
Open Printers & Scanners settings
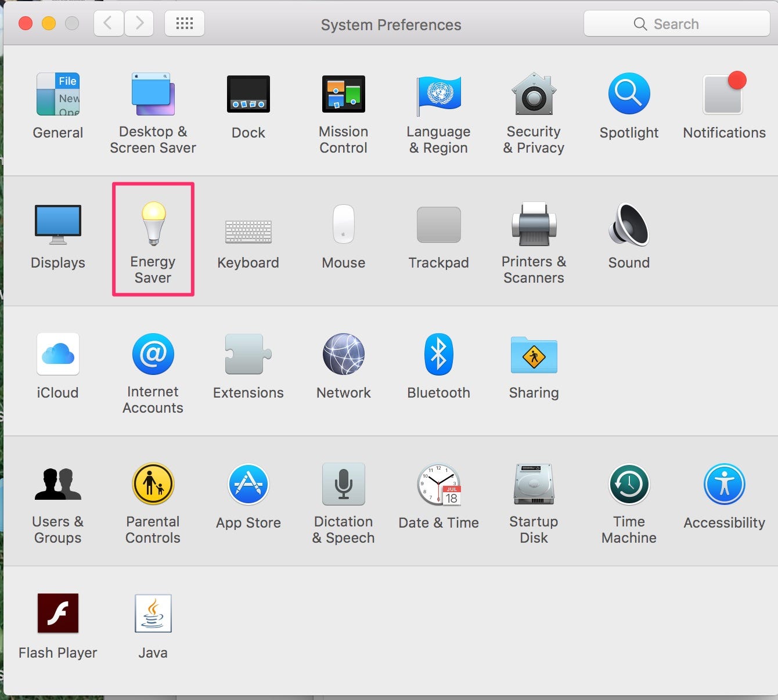point(534,225)
